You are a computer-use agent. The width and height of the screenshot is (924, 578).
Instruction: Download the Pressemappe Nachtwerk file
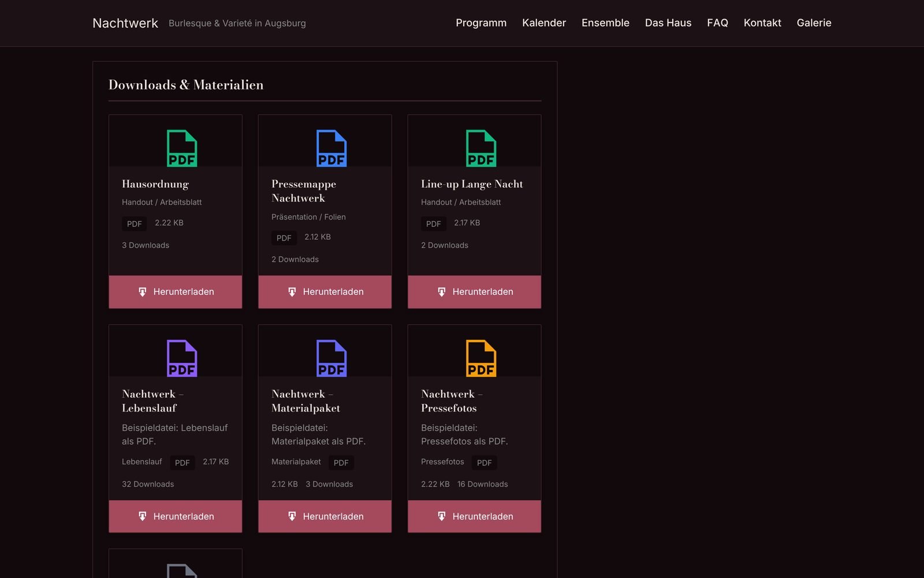point(325,292)
